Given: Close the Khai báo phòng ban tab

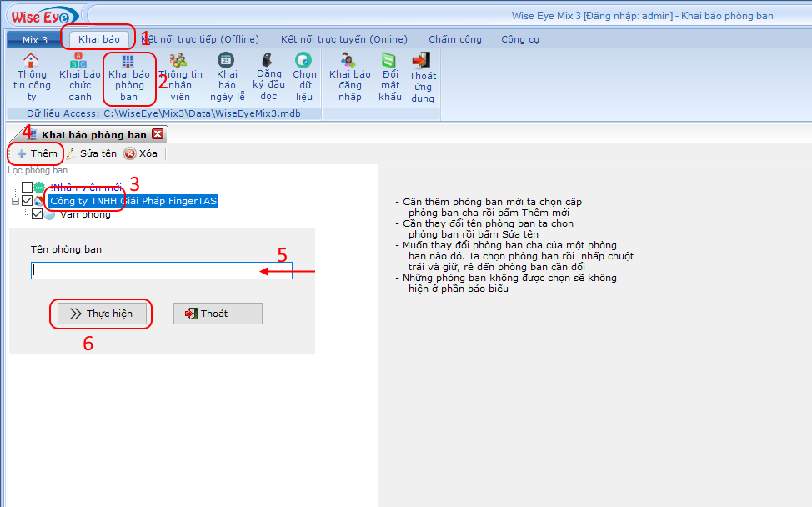Looking at the screenshot, I should coord(158,134).
